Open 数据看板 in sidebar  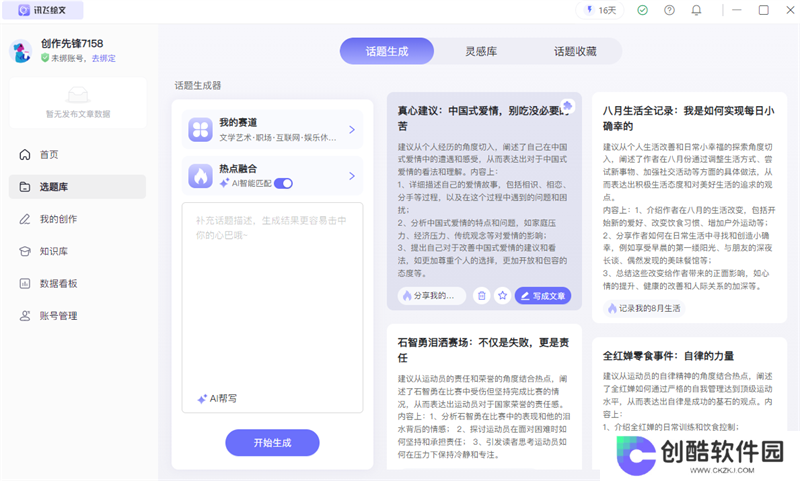coord(78,283)
